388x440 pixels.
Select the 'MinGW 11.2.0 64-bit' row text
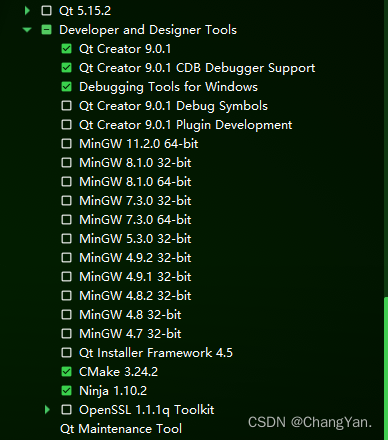139,144
